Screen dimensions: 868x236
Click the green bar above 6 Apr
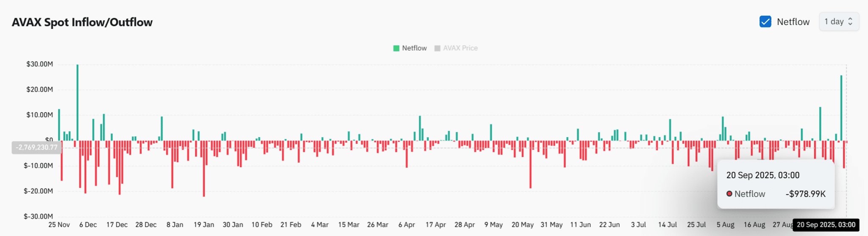(x=420, y=128)
